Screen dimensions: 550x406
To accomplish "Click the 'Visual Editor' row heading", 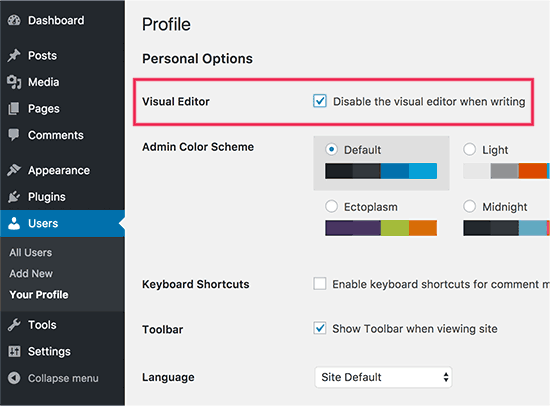I will 176,101.
